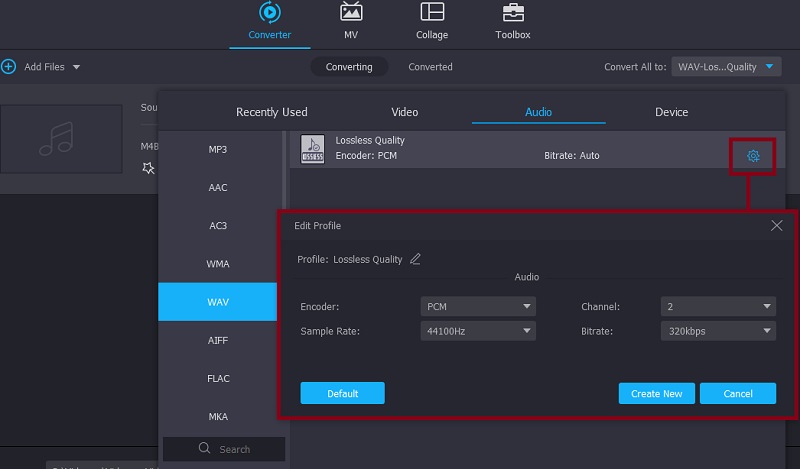The image size is (800, 469).
Task: Open the Collage tab
Action: (x=432, y=21)
